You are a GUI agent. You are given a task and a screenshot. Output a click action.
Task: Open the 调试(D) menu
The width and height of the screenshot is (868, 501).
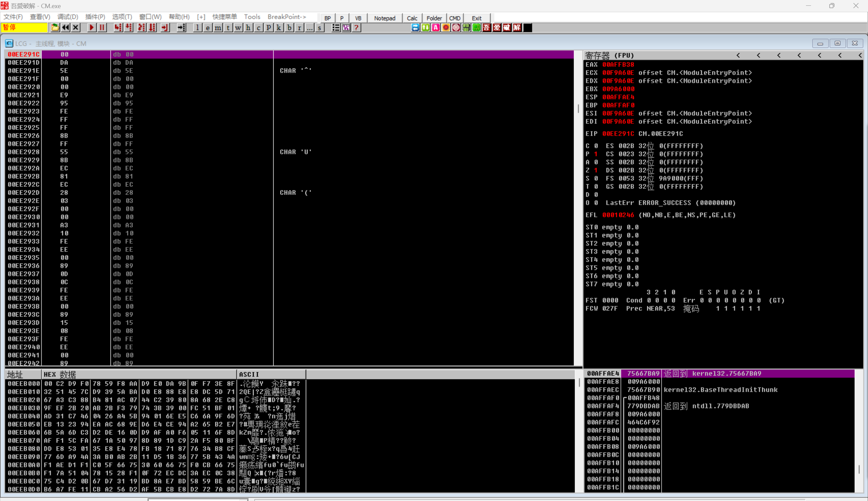pyautogui.click(x=67, y=17)
